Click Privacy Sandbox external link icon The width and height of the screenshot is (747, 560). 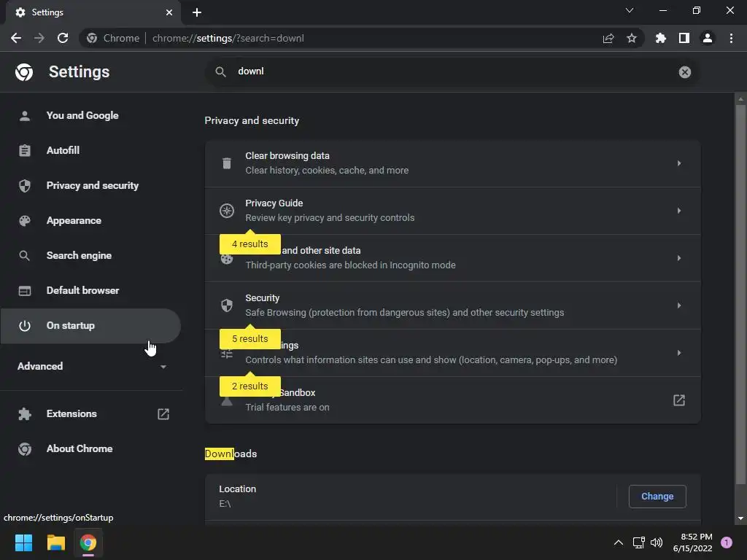[679, 400]
